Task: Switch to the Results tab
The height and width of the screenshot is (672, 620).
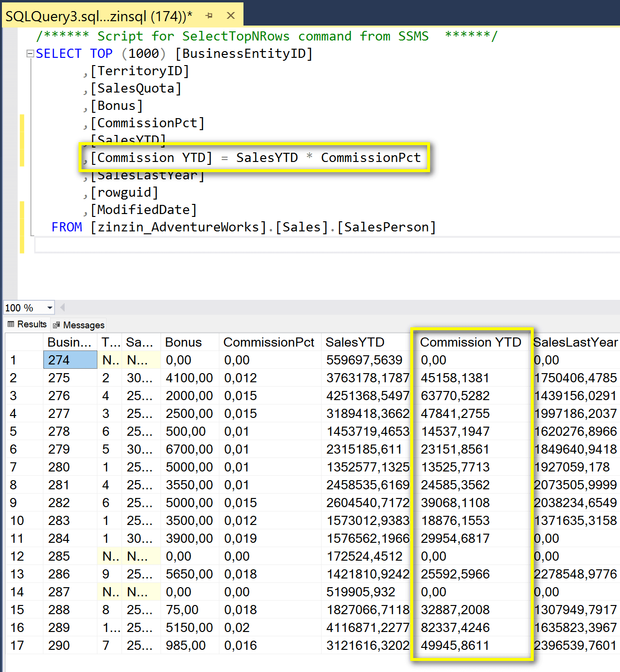Action: point(27,324)
